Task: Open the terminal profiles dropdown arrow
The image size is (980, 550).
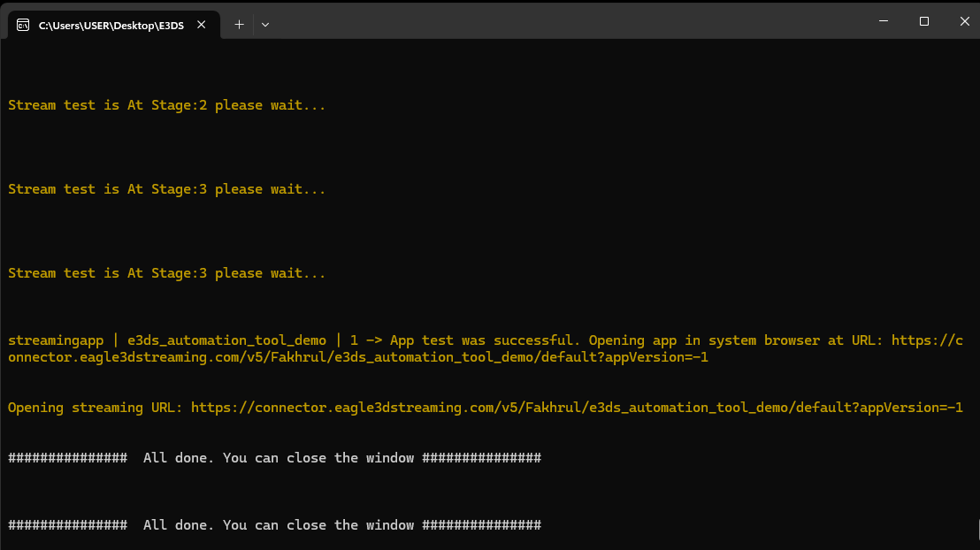Action: [264, 25]
